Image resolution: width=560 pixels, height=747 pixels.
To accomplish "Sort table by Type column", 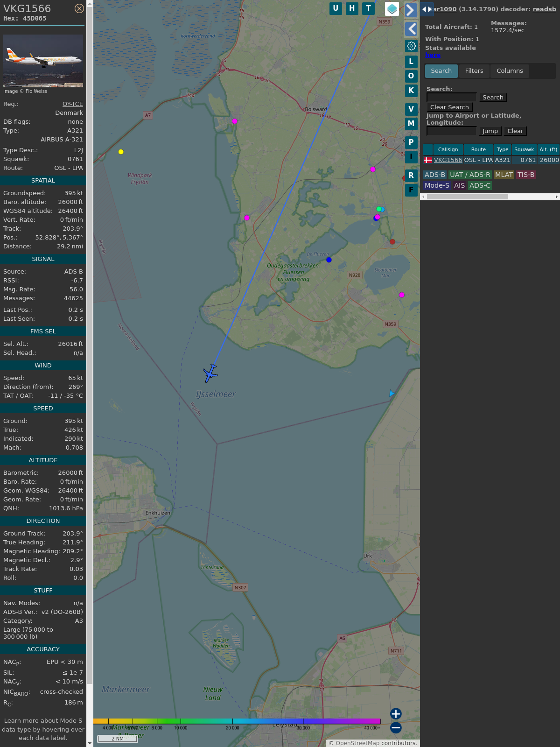I will (x=503, y=149).
